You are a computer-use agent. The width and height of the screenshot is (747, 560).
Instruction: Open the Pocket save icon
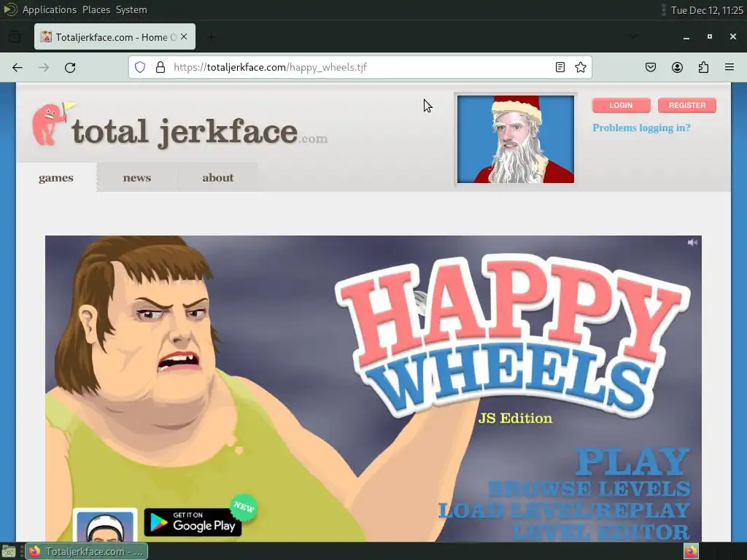coord(651,67)
